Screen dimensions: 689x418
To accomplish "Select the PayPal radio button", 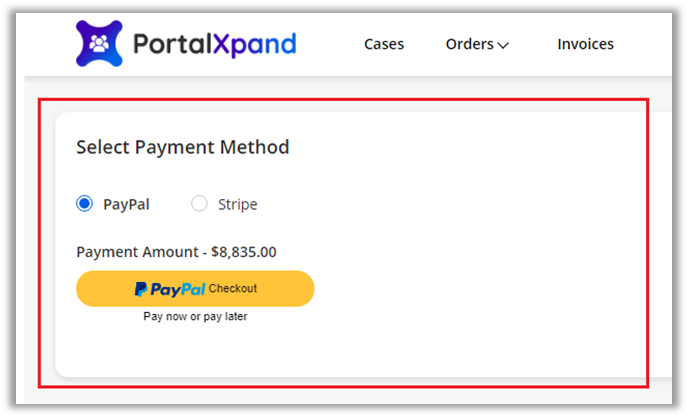I will [x=85, y=204].
